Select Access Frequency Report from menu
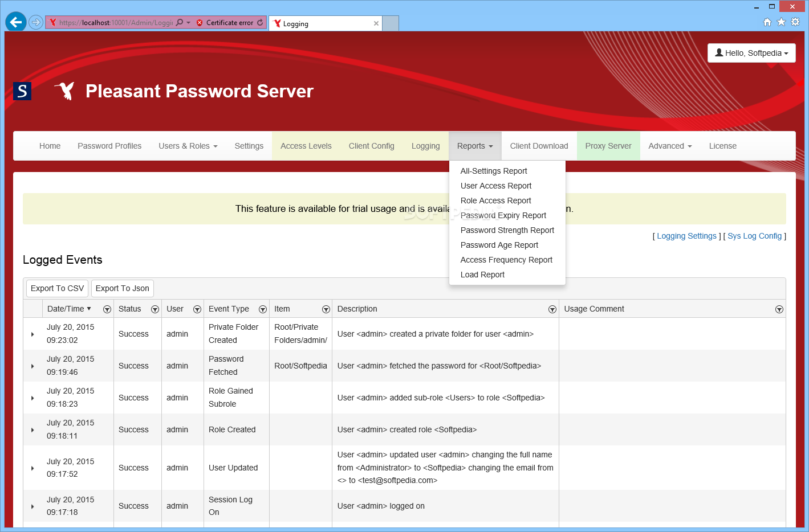809x532 pixels. point(506,260)
